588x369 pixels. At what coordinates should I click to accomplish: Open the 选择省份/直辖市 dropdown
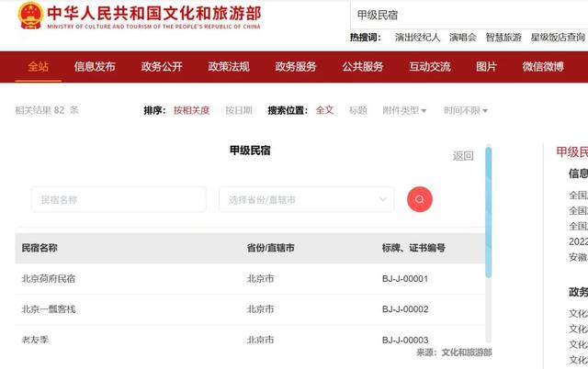point(306,200)
